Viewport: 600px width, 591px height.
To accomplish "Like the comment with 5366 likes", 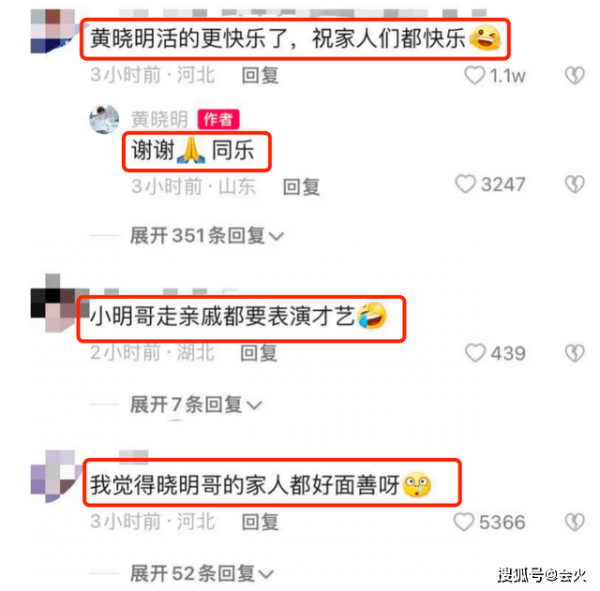I will coord(464,522).
